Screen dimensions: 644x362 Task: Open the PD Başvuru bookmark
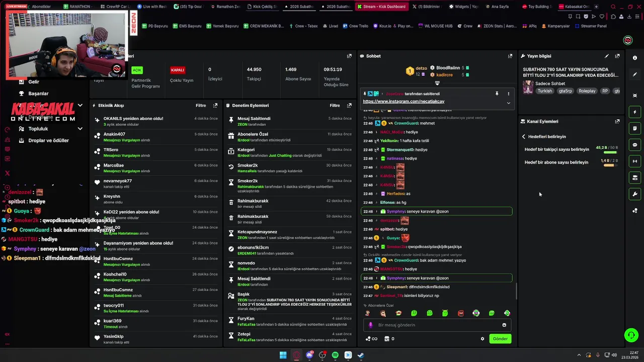coord(154,26)
